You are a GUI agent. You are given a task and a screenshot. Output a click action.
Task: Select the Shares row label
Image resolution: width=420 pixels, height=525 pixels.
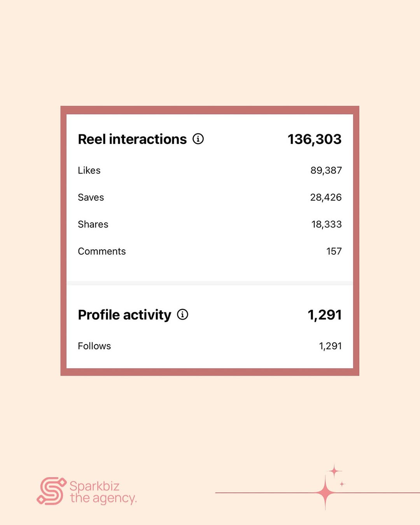93,224
